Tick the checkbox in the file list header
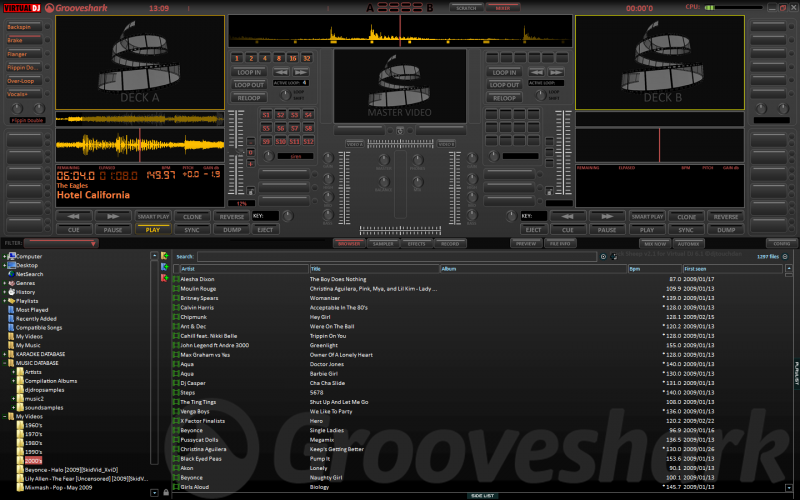Screen dimensions: 800x500 point(177,269)
